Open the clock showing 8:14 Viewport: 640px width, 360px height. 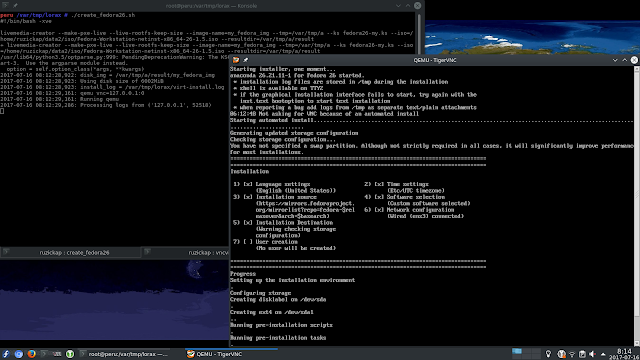(624, 354)
